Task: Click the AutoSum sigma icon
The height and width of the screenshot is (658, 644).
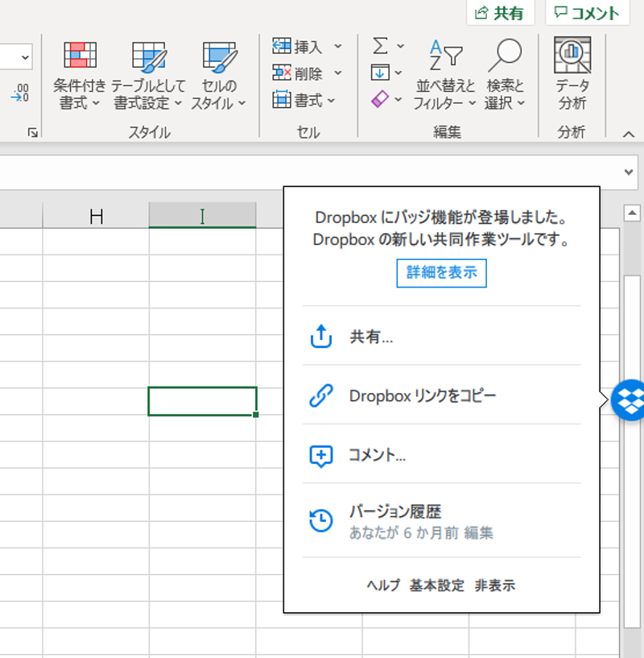Action: pyautogui.click(x=380, y=45)
